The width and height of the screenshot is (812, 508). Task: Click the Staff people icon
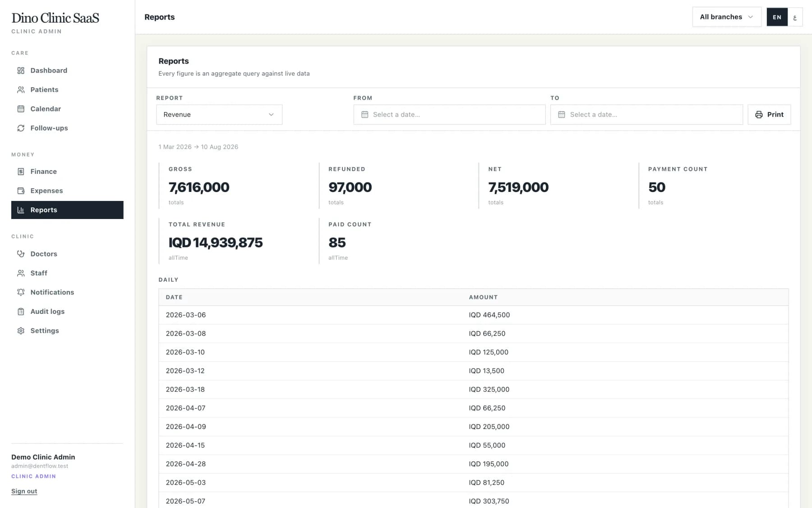(21, 273)
